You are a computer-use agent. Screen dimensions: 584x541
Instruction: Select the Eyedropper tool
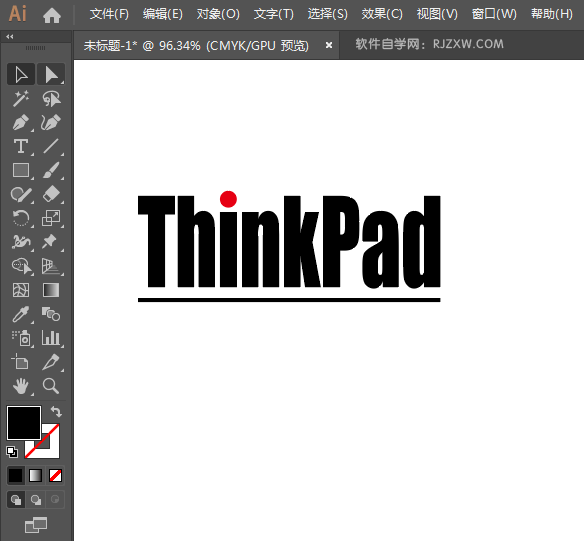point(20,314)
